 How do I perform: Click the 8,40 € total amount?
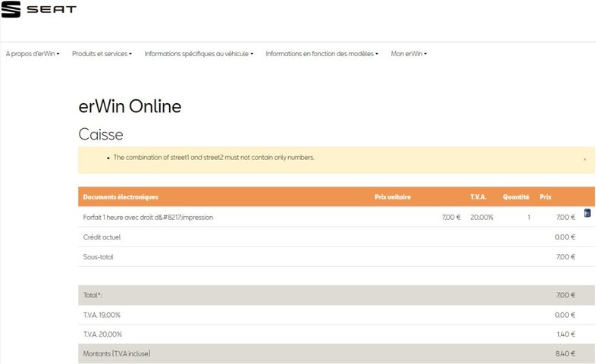click(x=565, y=353)
